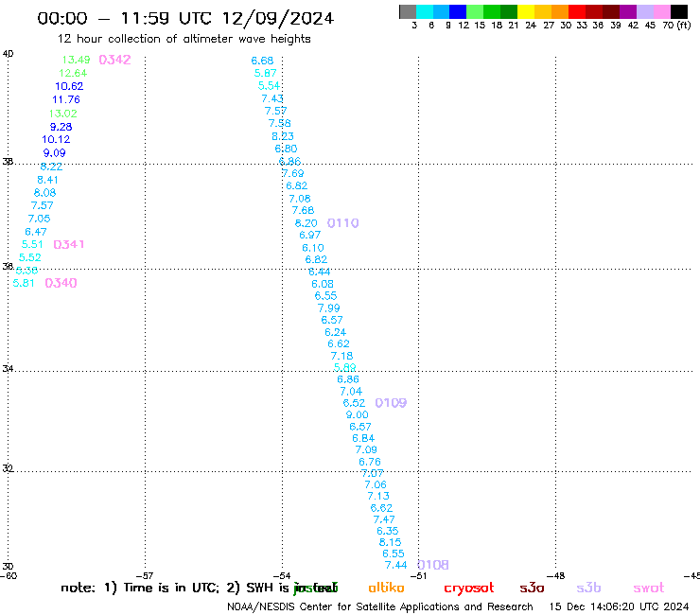
Task: Click the 7.13 wave height value
Action: point(378,496)
